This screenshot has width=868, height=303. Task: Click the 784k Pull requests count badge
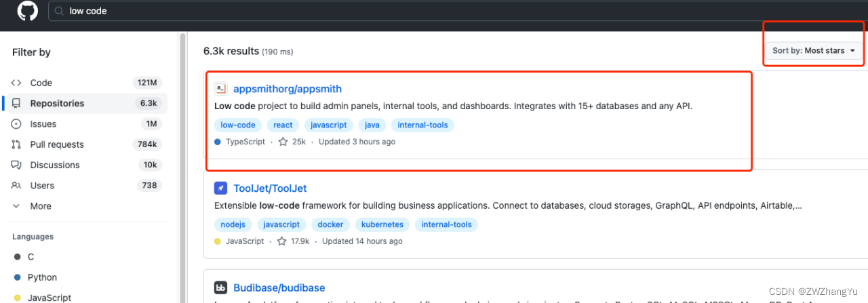click(x=146, y=144)
